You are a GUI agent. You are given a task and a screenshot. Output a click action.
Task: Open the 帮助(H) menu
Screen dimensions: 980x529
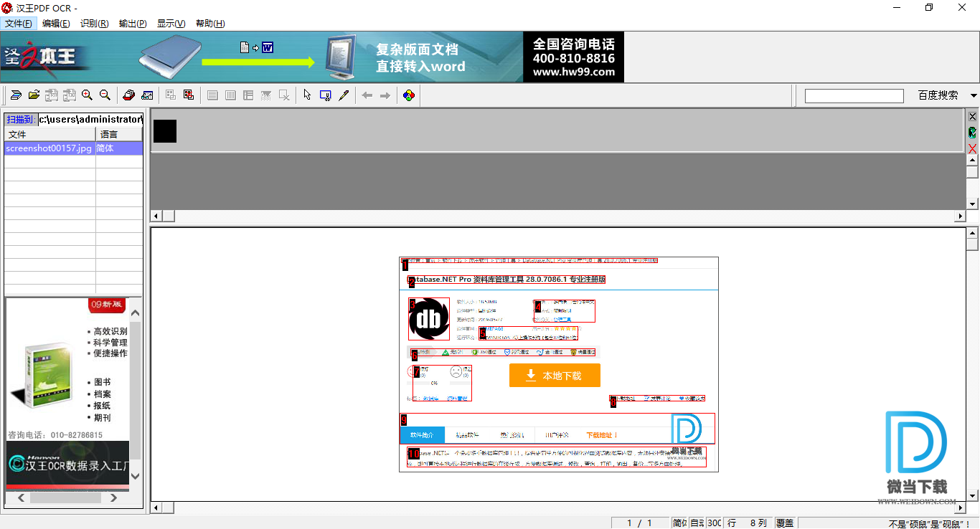[210, 24]
